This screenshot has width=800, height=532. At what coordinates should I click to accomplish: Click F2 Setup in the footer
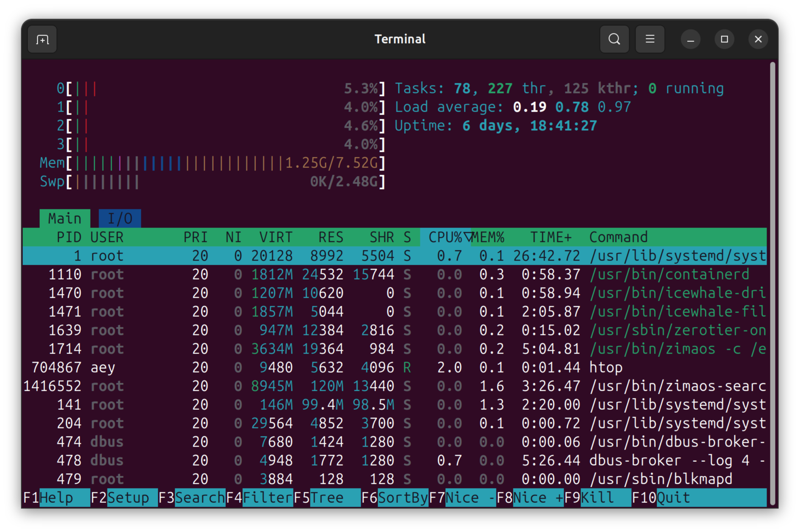click(124, 498)
